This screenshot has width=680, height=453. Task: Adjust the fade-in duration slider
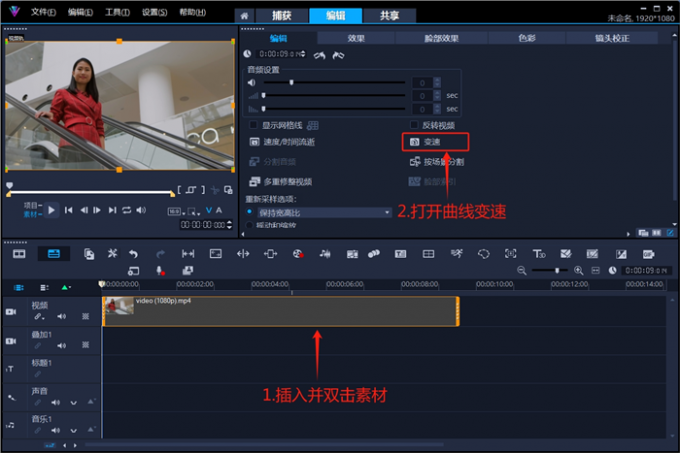[x=334, y=95]
